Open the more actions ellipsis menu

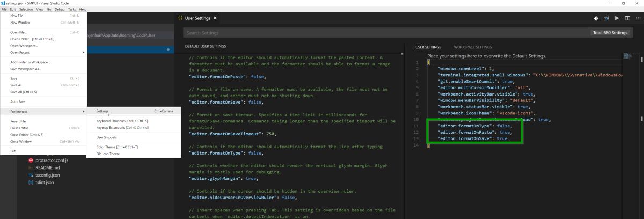(637, 18)
